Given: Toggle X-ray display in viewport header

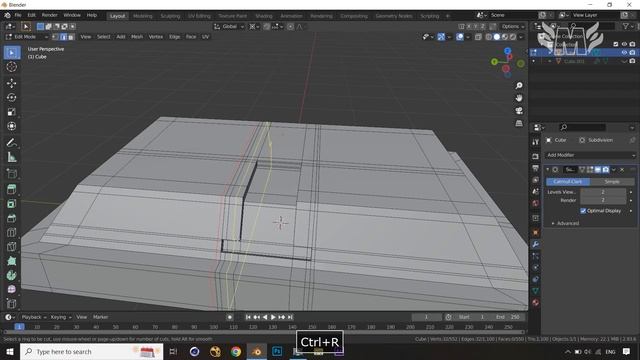Looking at the screenshot, I should coord(478,37).
